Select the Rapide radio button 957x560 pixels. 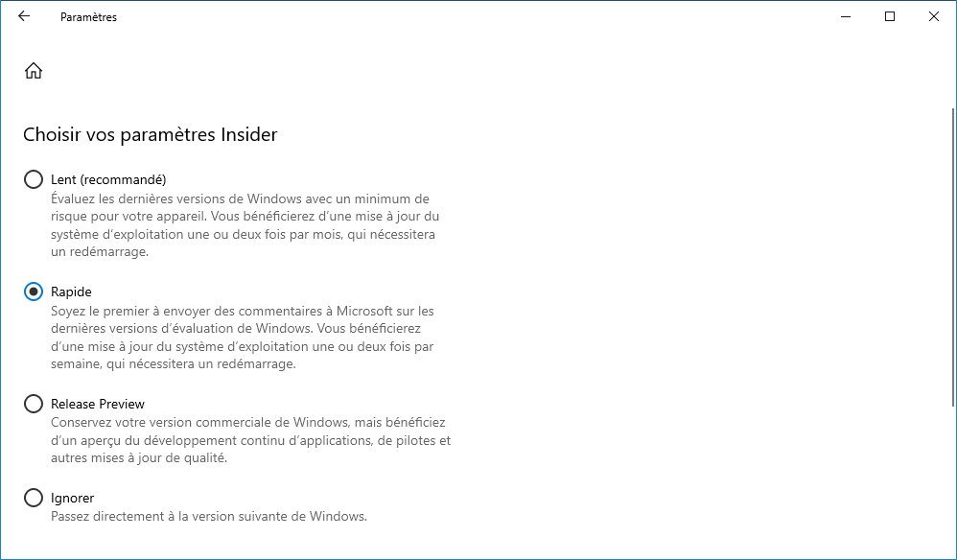click(34, 292)
